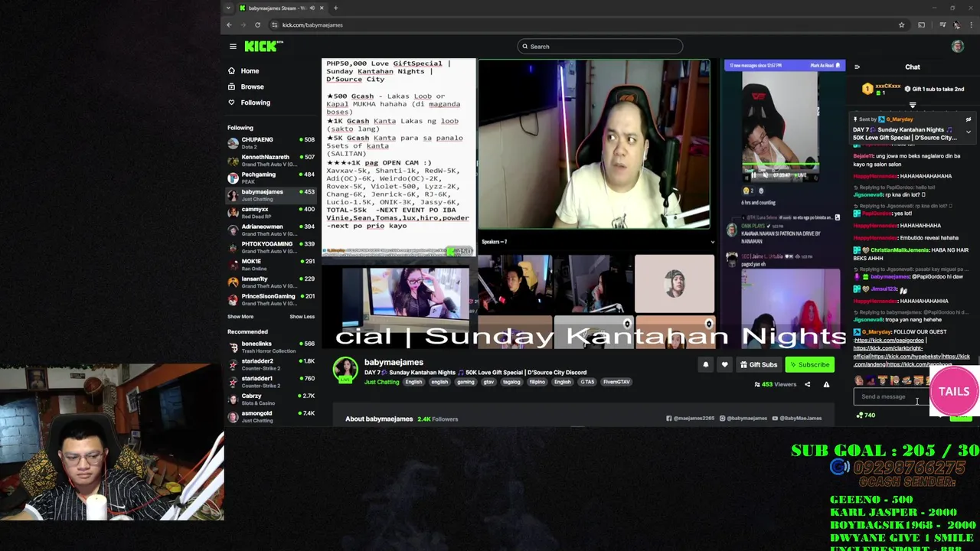Open @BabyMaeJames YouTube link
Image resolution: width=980 pixels, height=551 pixels.
pos(797,419)
